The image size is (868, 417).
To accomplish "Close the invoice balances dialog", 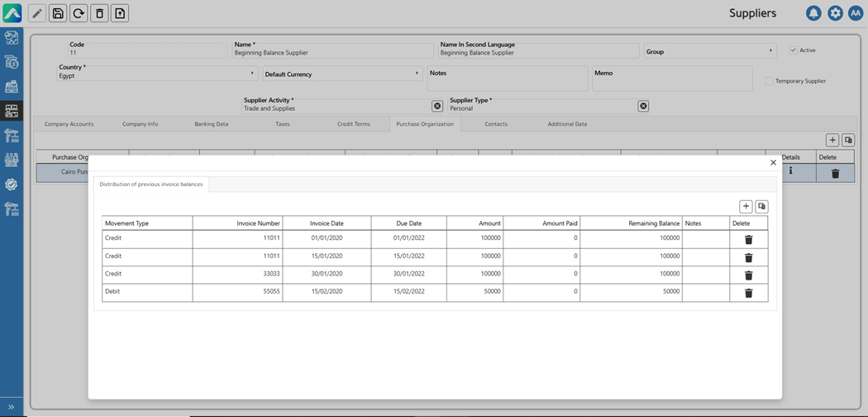I will point(773,163).
